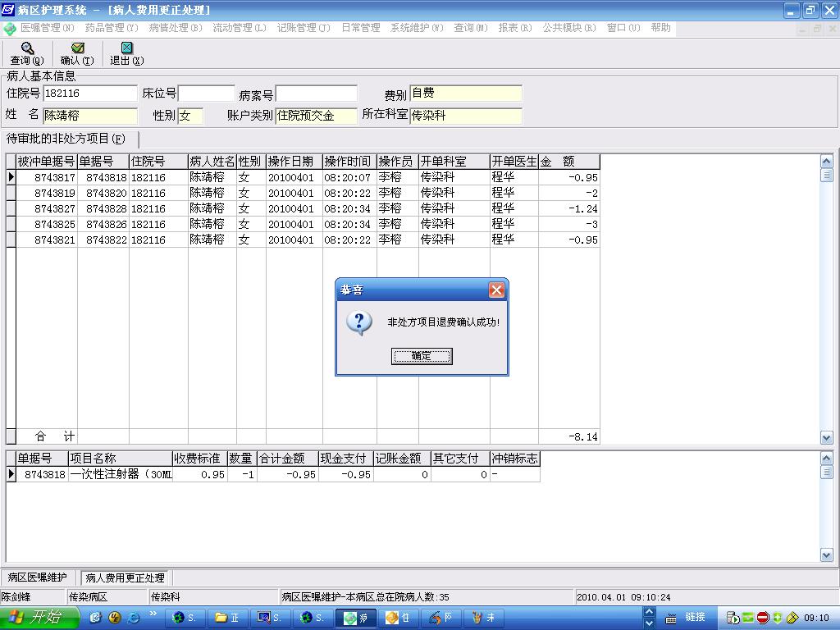Screen dimensions: 840x630
Task: Click upper grid scrollbar down arrow
Action: pos(827,438)
